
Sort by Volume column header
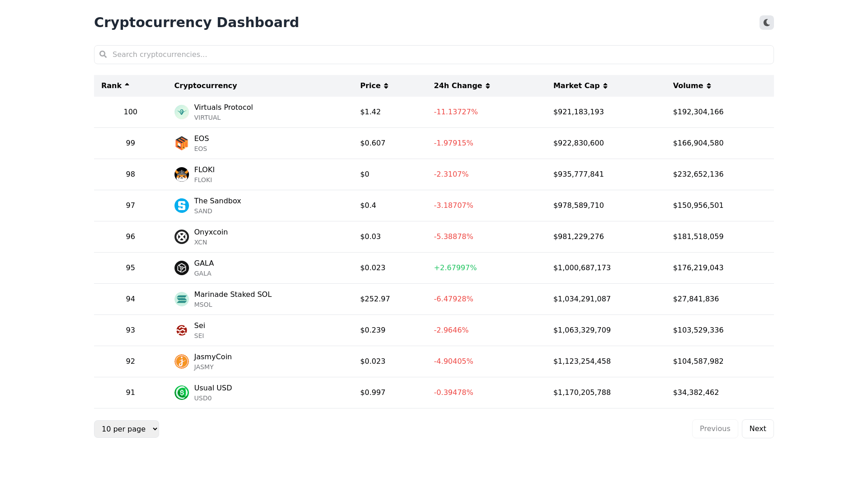tap(692, 86)
